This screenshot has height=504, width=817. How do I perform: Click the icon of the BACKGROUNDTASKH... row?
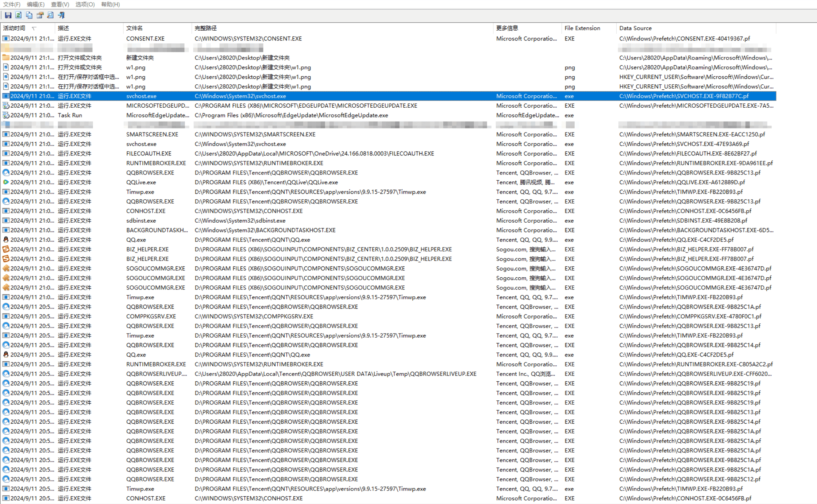click(6, 230)
